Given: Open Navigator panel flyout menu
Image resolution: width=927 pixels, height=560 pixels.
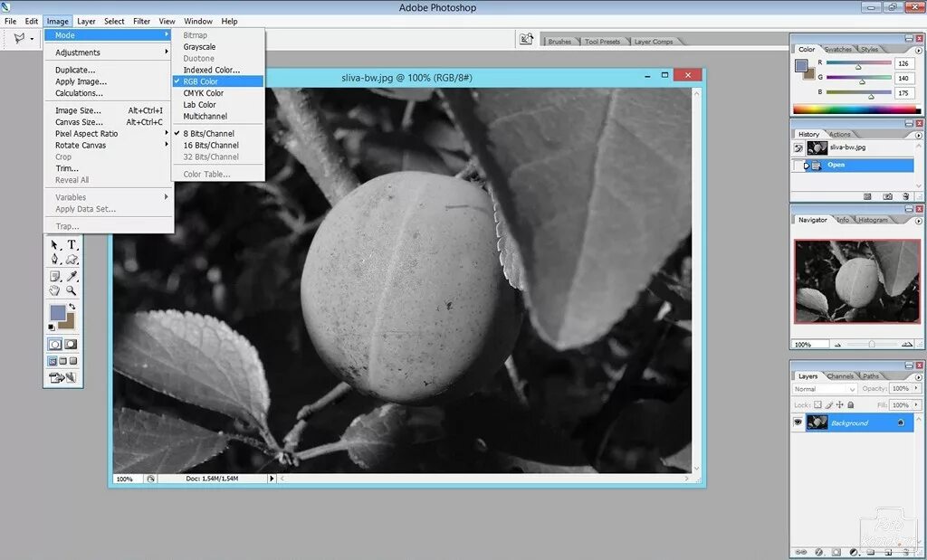Looking at the screenshot, I should [918, 221].
